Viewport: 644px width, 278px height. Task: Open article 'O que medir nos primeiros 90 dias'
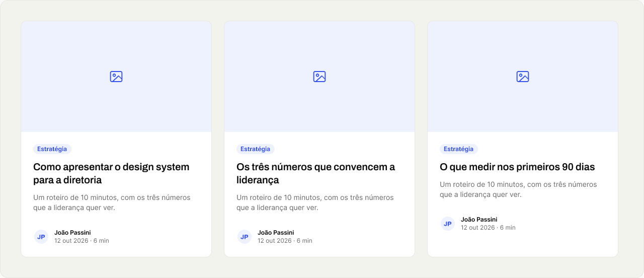coord(517,167)
